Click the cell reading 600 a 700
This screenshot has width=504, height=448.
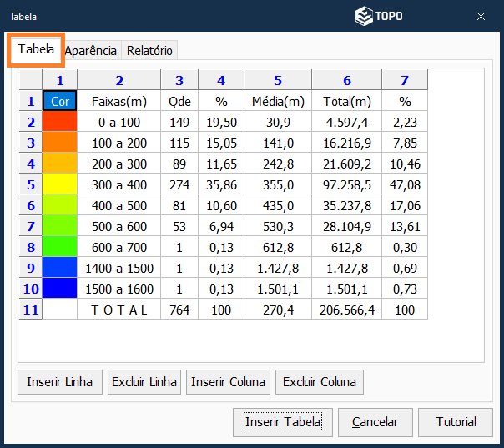pyautogui.click(x=119, y=246)
